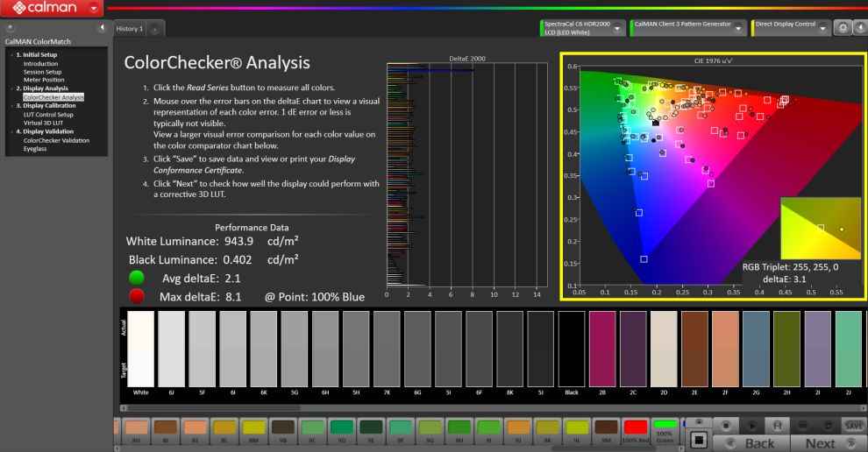Open the ColorChecker Validation page
Screen dimensions: 868x452
pyautogui.click(x=56, y=140)
